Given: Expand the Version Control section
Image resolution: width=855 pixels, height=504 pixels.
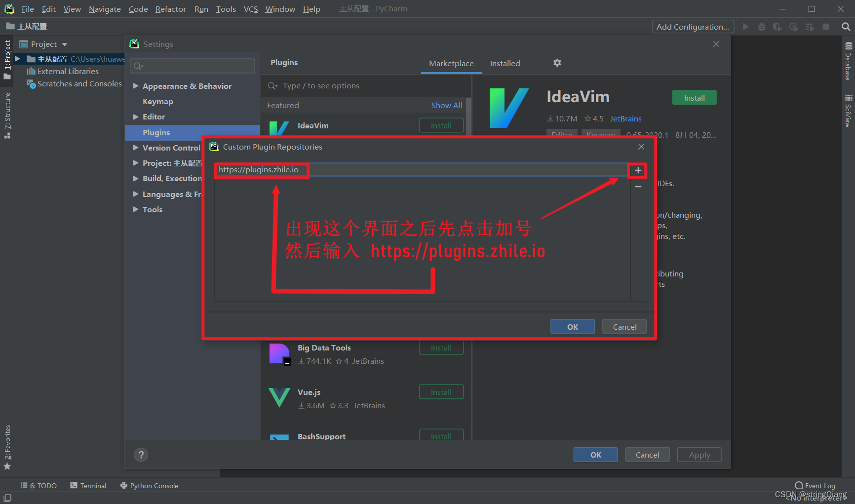Looking at the screenshot, I should pos(136,148).
